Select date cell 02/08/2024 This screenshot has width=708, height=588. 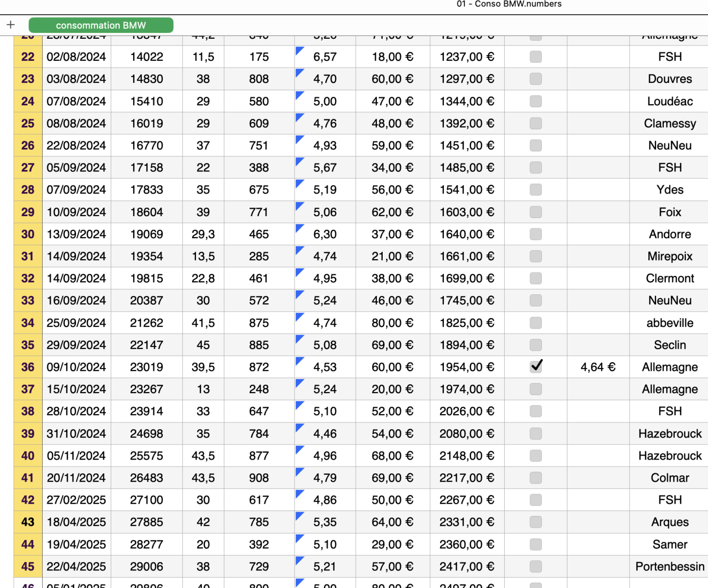click(x=76, y=57)
